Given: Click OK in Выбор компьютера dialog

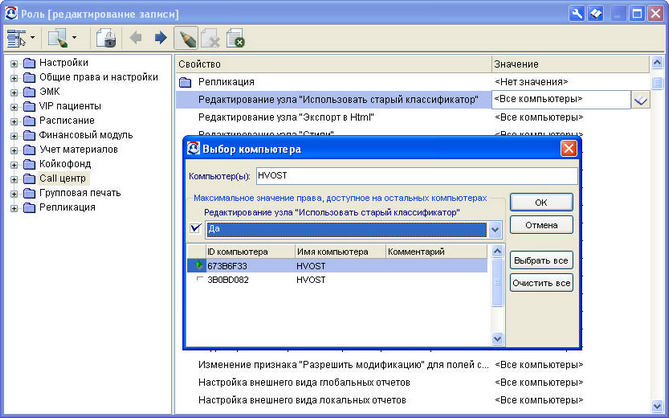Looking at the screenshot, I should pos(541,203).
